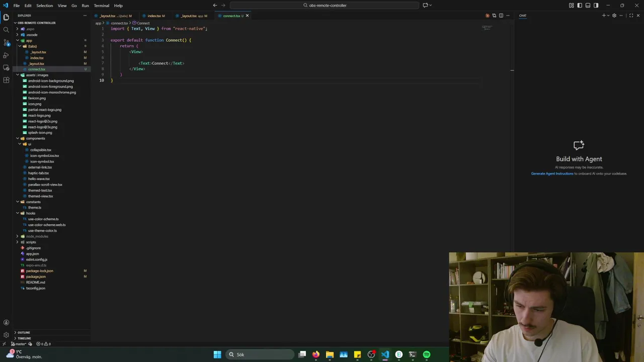This screenshot has width=644, height=362.
Task: Collapse the hooks folder
Action: tap(31, 213)
